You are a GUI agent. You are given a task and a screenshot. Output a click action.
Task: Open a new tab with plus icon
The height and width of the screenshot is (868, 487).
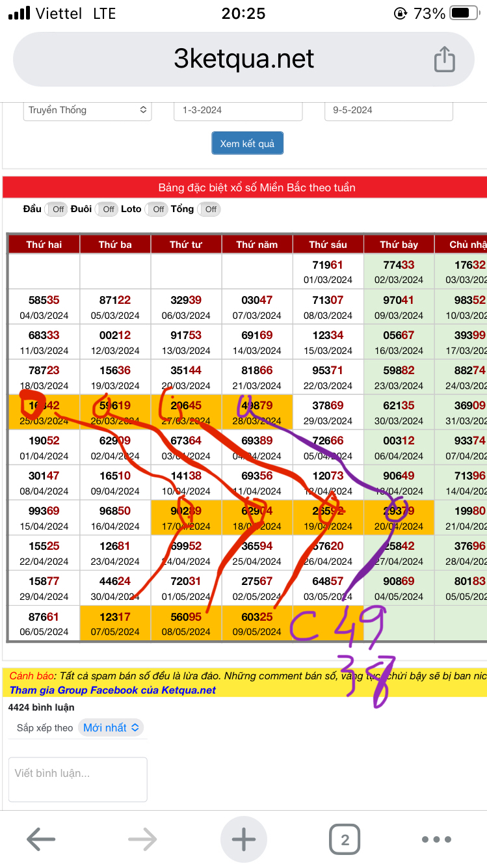pyautogui.click(x=244, y=839)
